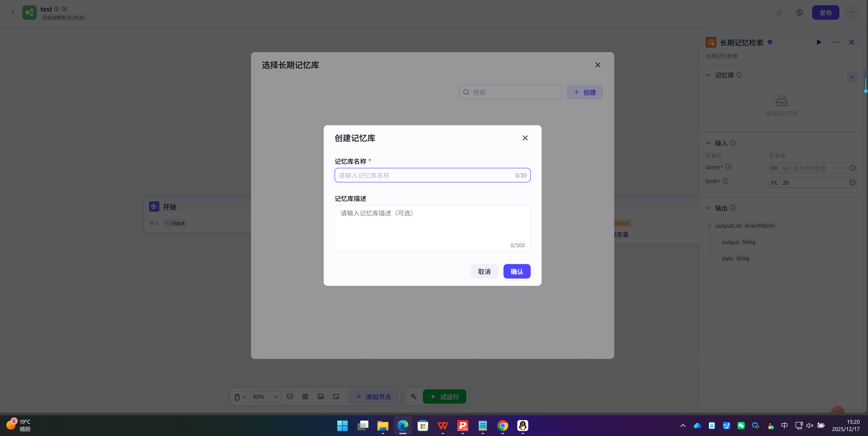
Task: Add a memory library via the plus icon
Action: pos(853,77)
